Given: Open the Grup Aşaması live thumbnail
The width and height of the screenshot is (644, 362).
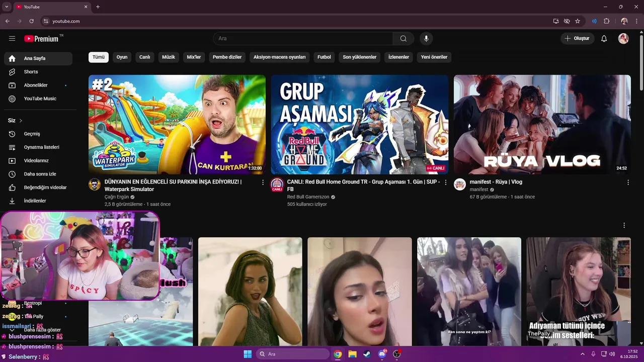Looking at the screenshot, I should pyautogui.click(x=360, y=125).
